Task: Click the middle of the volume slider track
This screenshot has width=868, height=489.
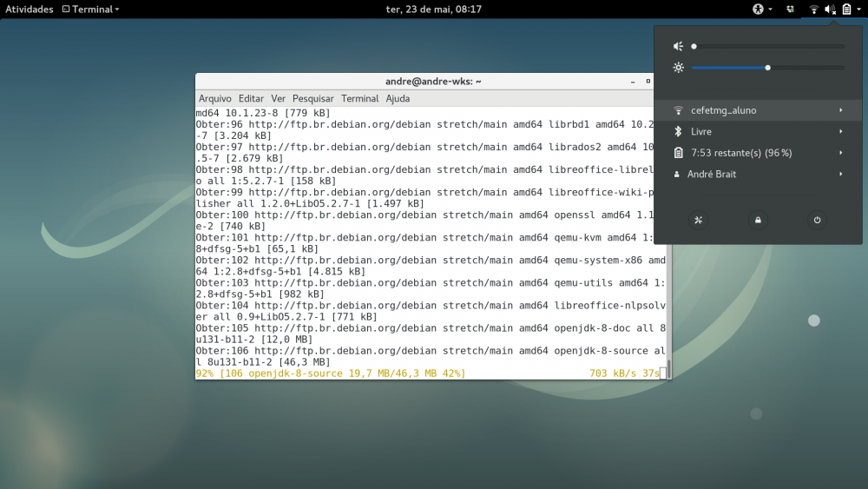Action: [768, 46]
